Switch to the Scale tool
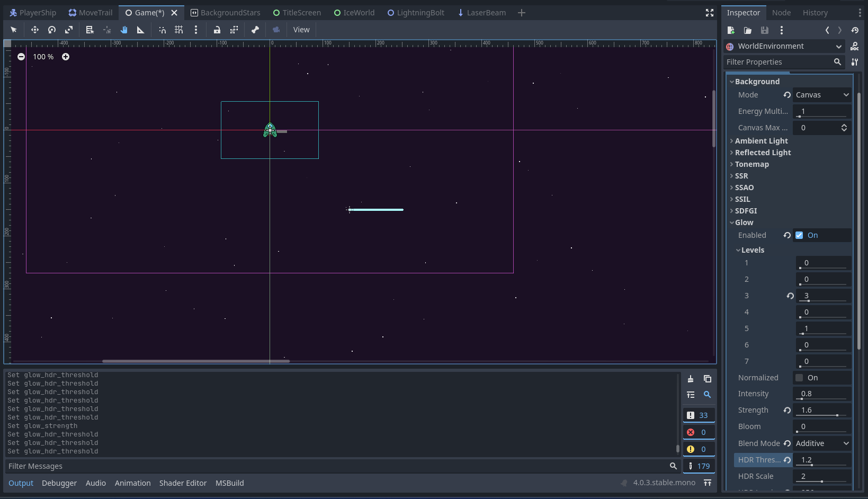 (68, 30)
